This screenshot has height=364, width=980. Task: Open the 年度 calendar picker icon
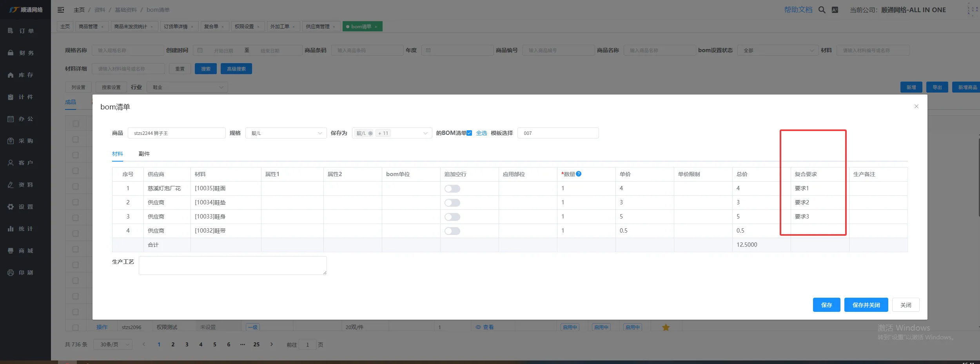click(x=428, y=50)
